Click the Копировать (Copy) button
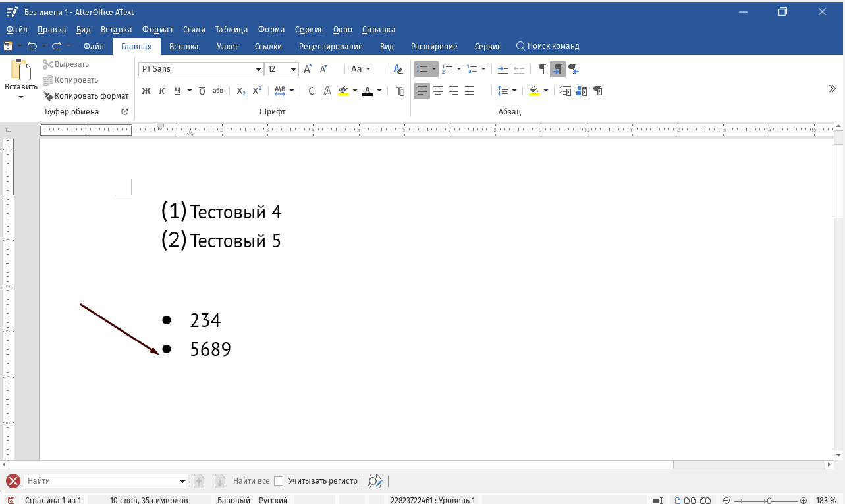The image size is (845, 504). coord(70,80)
